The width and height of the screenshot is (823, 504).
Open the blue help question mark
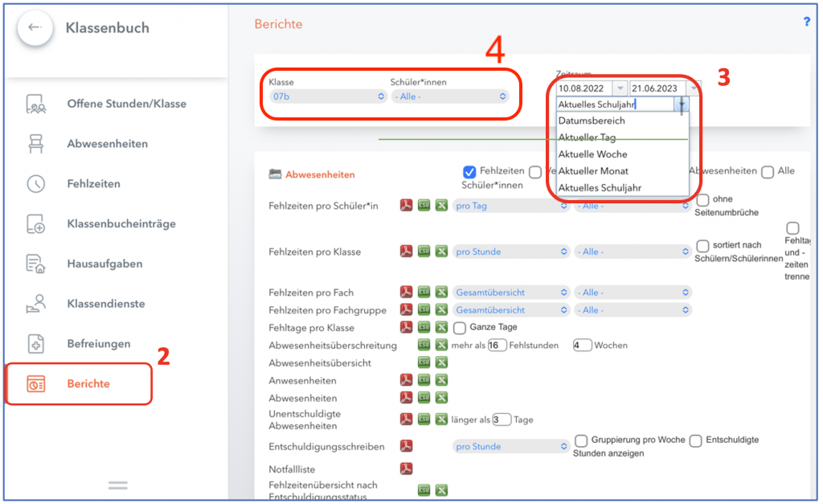807,22
